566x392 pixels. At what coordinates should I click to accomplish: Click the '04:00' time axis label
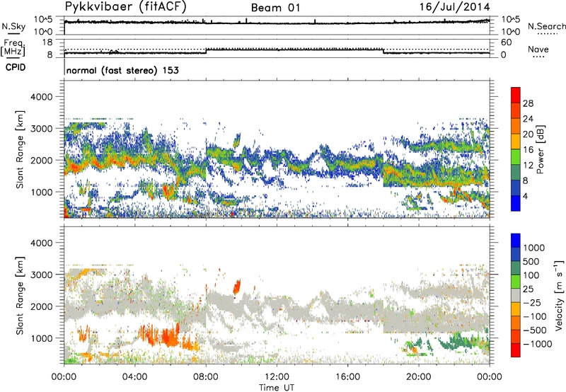point(134,377)
